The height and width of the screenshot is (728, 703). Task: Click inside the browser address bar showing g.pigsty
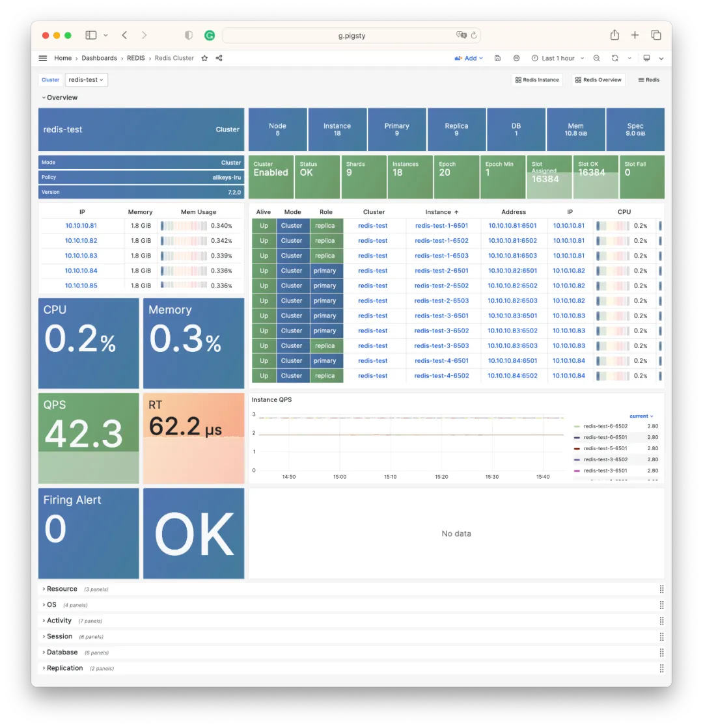tap(351, 36)
